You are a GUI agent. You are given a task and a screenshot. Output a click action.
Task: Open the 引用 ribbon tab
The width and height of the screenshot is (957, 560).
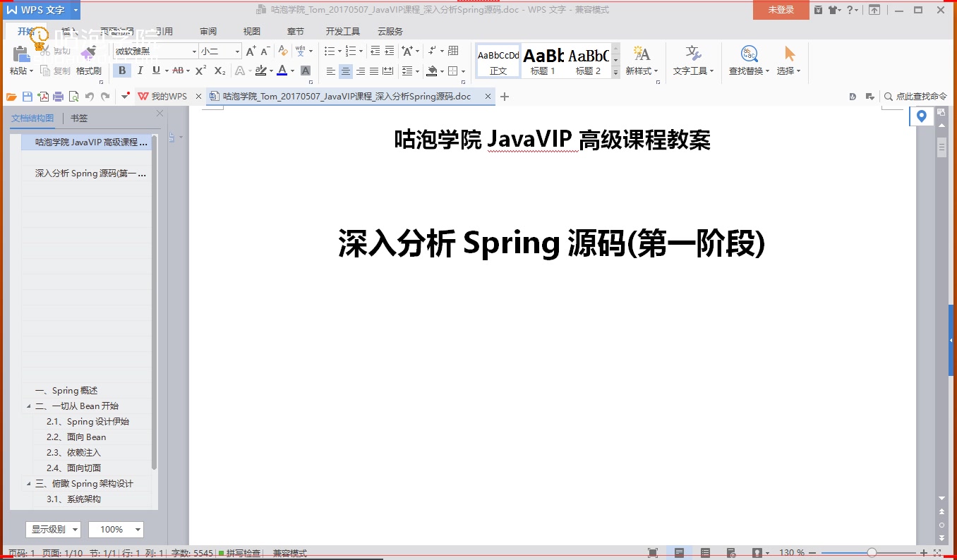[164, 32]
